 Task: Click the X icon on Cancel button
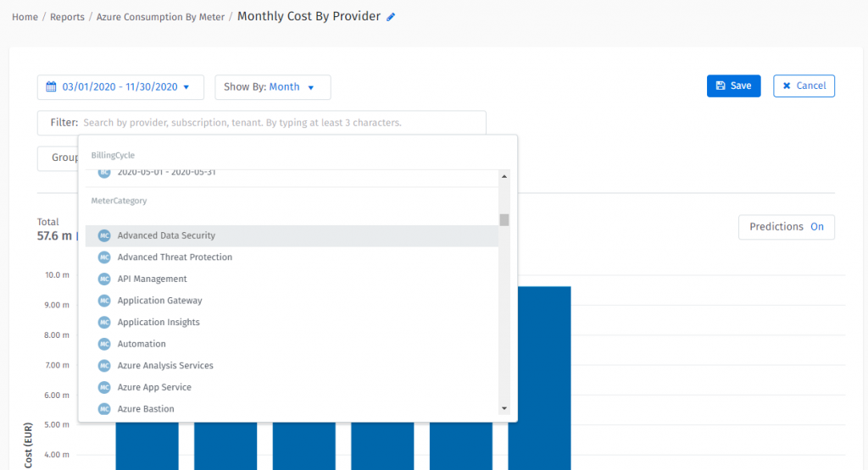tap(787, 86)
